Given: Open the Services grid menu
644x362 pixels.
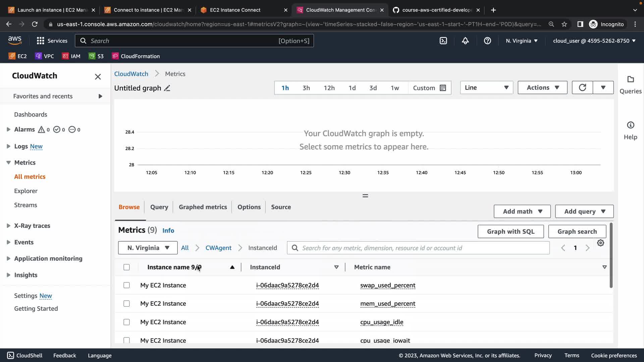Looking at the screenshot, I should [41, 41].
